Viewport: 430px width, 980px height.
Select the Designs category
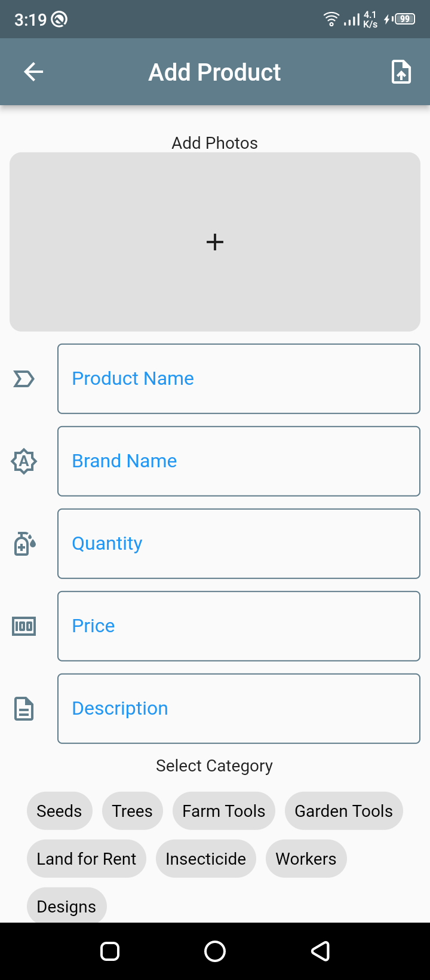click(66, 906)
